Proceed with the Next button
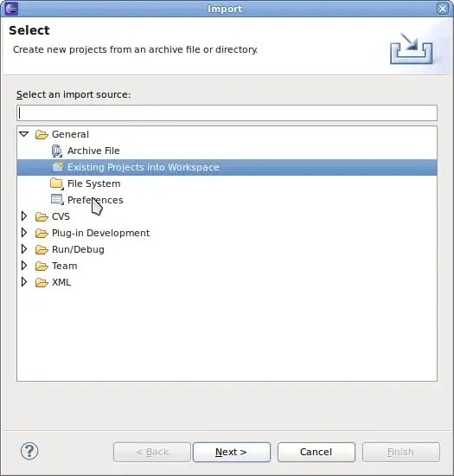 [x=232, y=452]
